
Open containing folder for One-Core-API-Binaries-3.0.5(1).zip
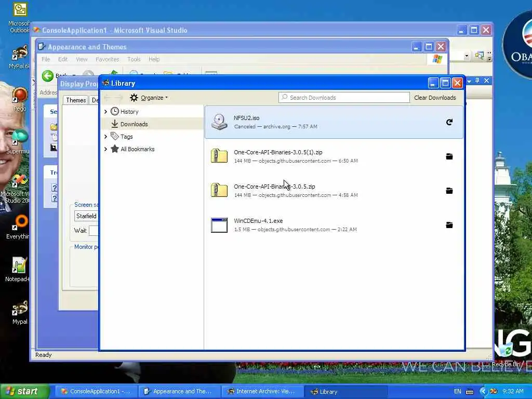(449, 156)
